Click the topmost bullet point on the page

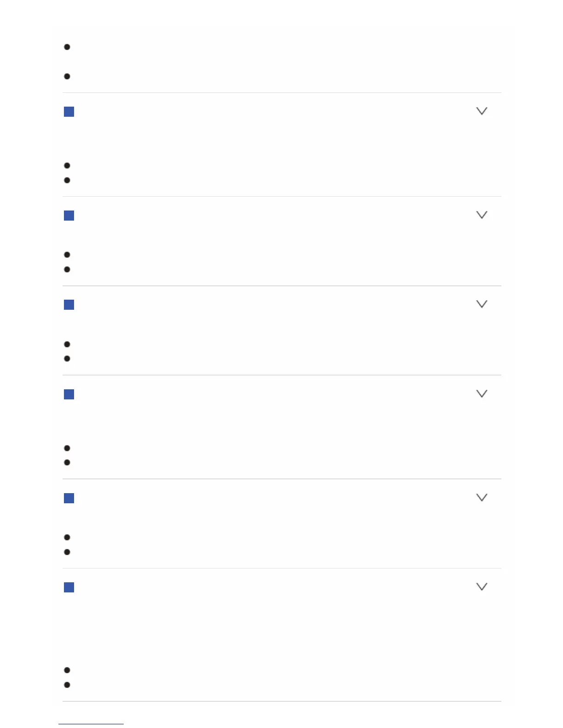(67, 47)
